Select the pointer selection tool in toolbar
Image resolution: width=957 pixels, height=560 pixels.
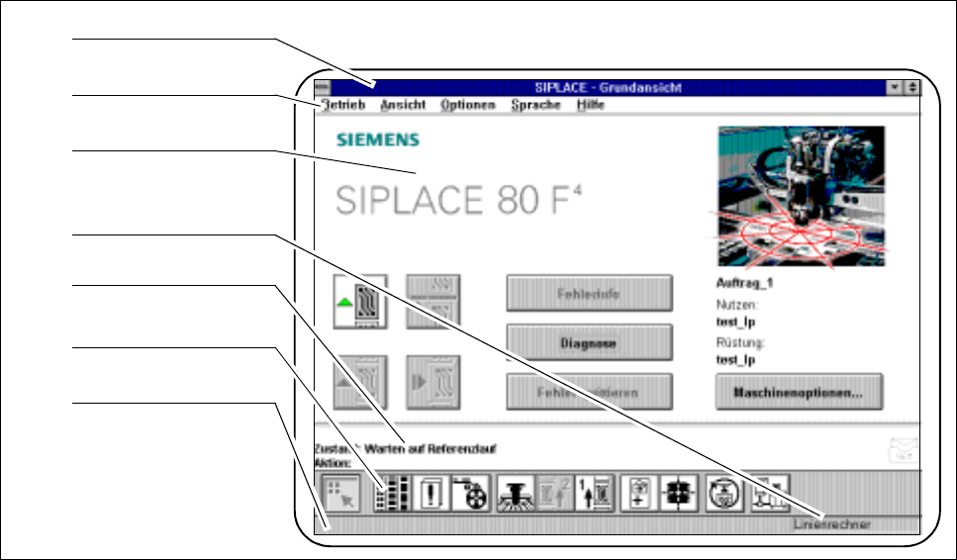340,493
